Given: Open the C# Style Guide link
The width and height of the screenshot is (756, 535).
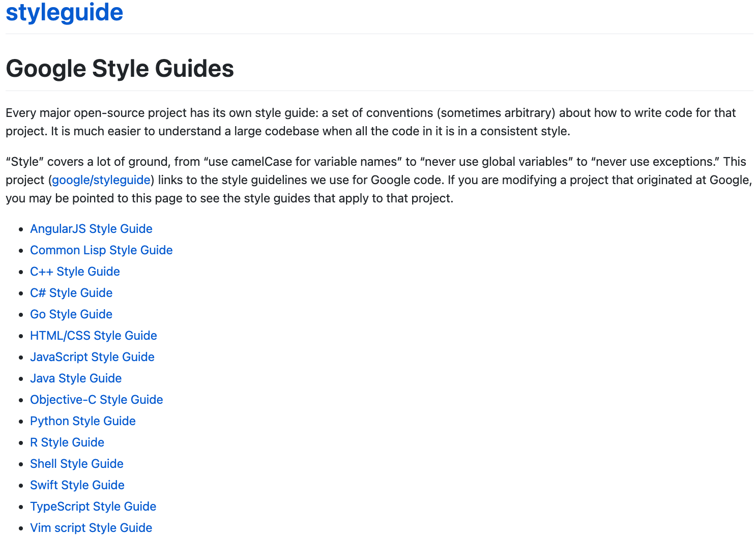Looking at the screenshot, I should click(x=71, y=293).
